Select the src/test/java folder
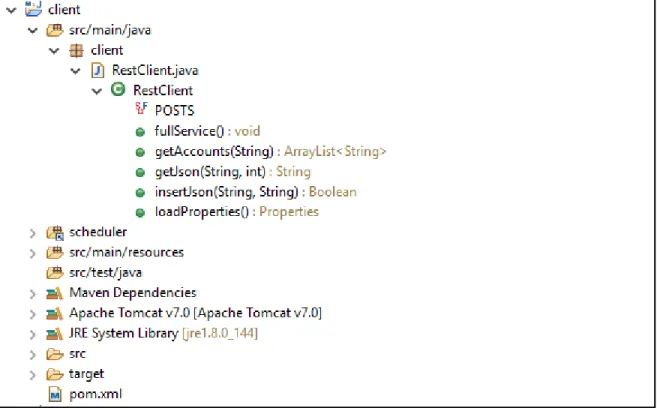This screenshot has height=408, width=657. (x=105, y=273)
